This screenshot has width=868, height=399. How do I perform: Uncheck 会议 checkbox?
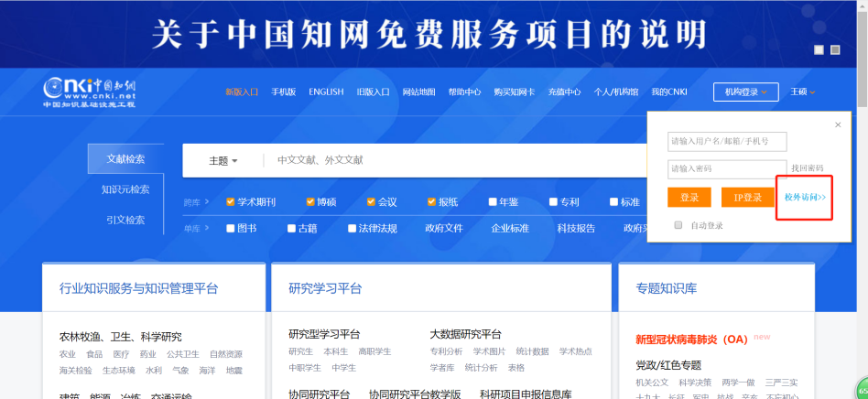371,202
